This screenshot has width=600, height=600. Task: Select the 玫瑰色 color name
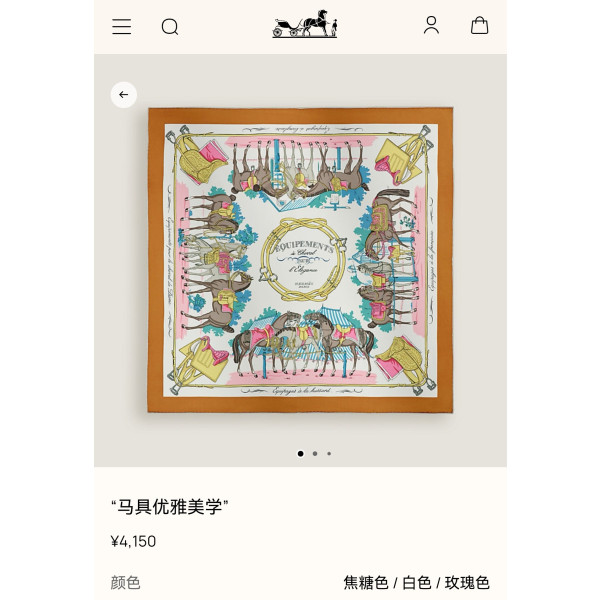(x=467, y=583)
